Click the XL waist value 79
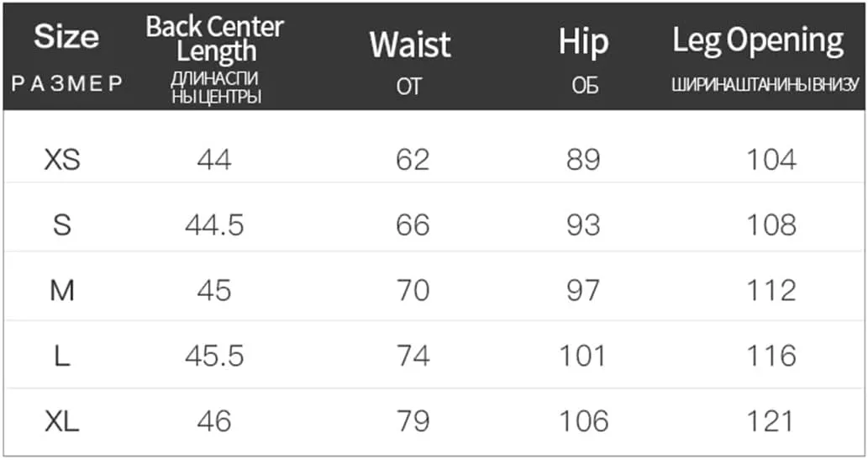Viewport: 868px width, 460px height. (x=413, y=421)
